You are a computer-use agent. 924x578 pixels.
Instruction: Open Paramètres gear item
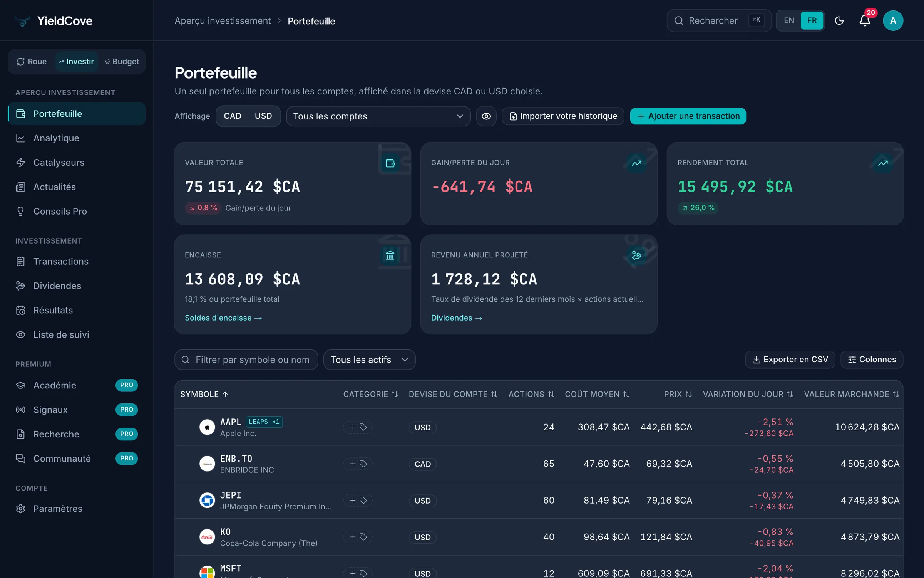point(77,509)
